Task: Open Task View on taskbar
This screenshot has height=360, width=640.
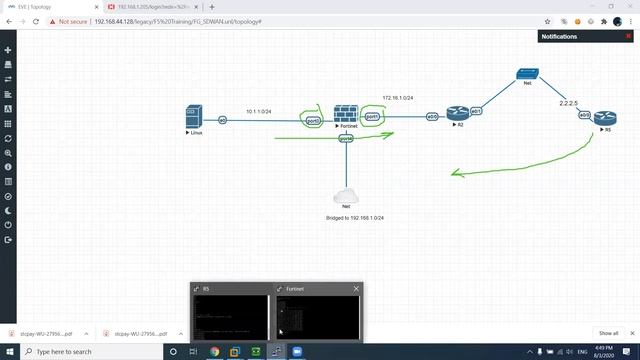Action: tap(193, 351)
